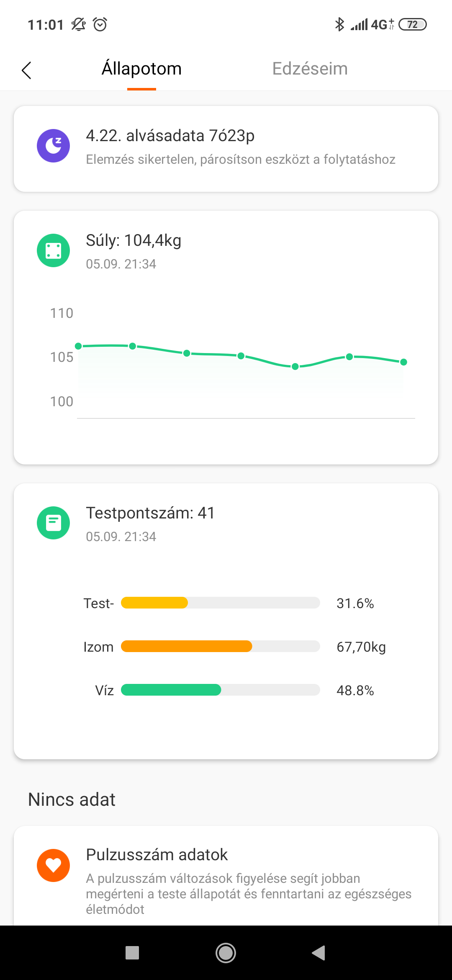The height and width of the screenshot is (980, 452).
Task: Tap the orange heart rate icon
Action: coord(53,865)
